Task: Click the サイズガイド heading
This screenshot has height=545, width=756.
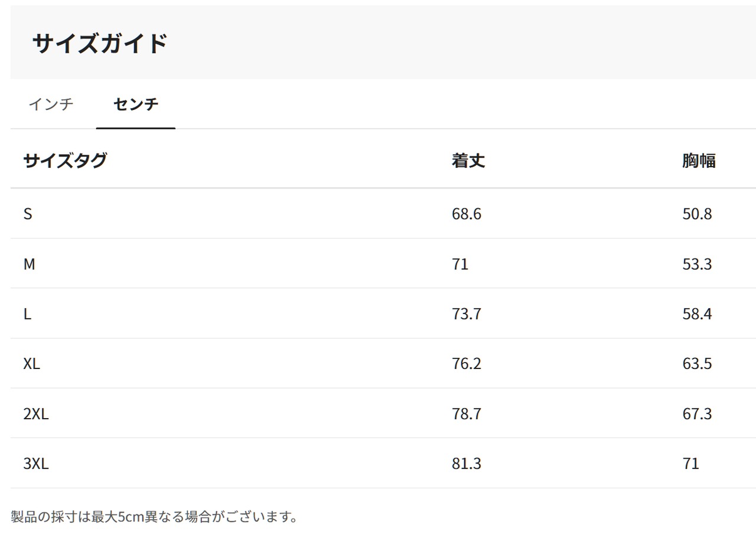Action: click(x=100, y=44)
